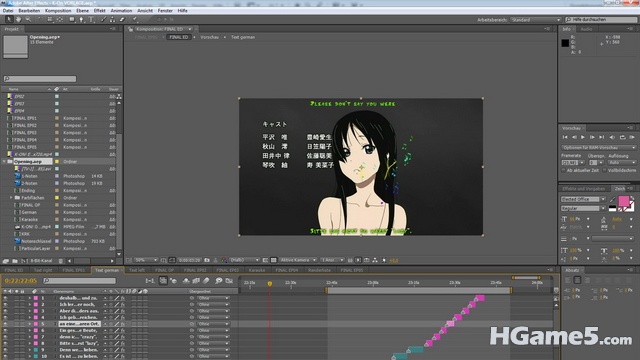This screenshot has width=640, height=360.
Task: Switch to 'Text left' timeline tab
Action: click(x=137, y=270)
